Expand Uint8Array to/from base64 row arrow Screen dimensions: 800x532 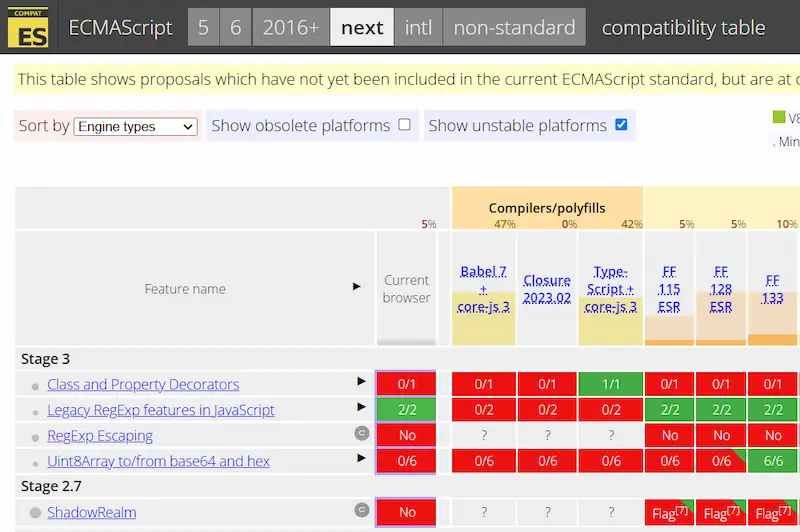point(361,458)
